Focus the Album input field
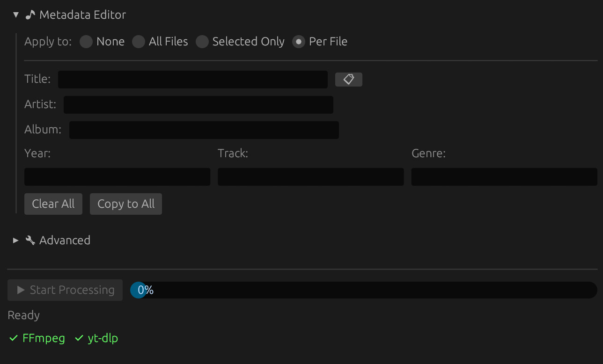 pyautogui.click(x=204, y=130)
